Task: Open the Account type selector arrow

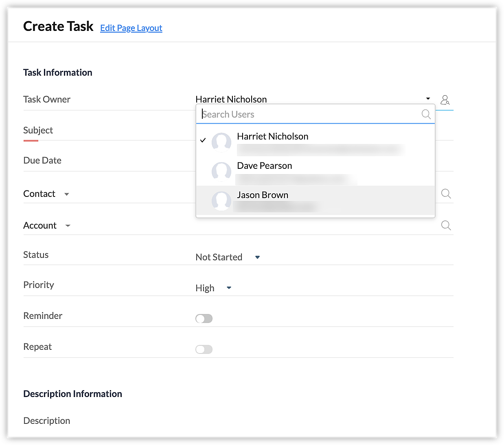Action: [x=68, y=226]
